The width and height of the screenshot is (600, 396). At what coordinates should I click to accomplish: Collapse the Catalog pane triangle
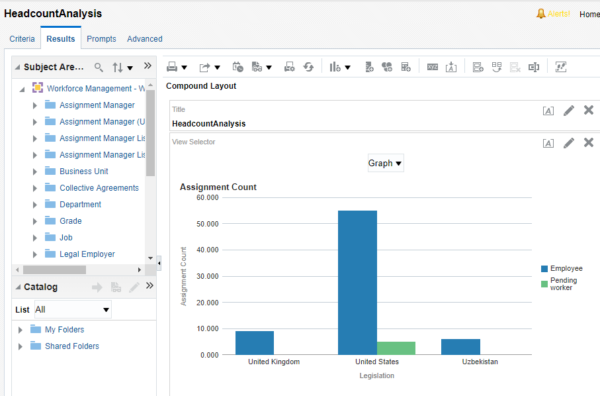[x=18, y=287]
